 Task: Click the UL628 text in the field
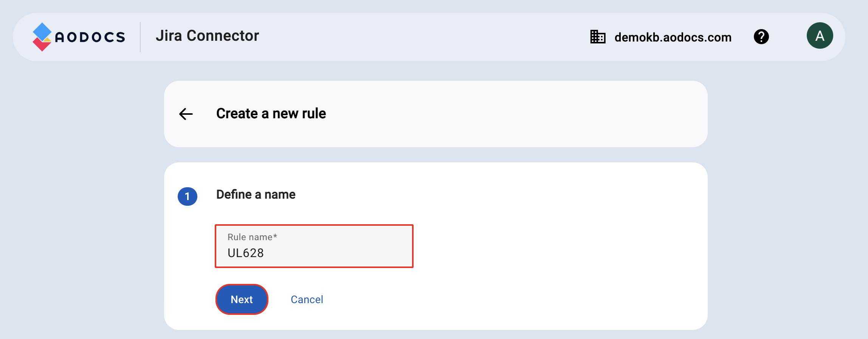(246, 253)
